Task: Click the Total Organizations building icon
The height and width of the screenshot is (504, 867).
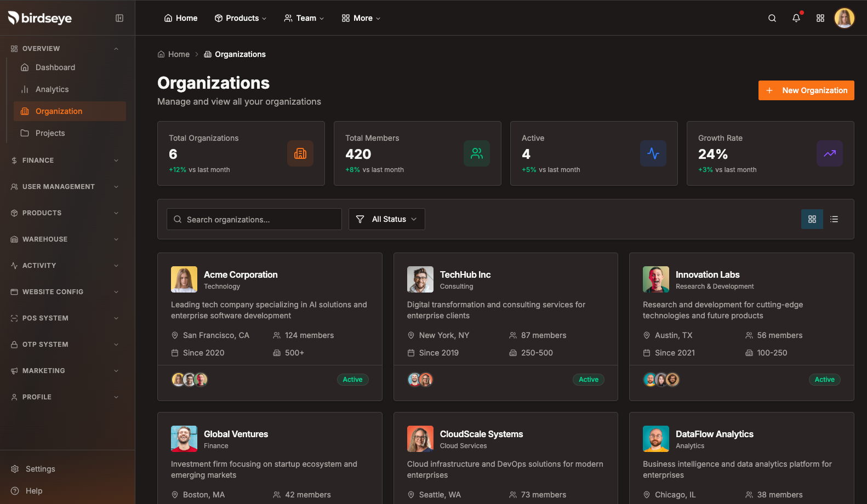Action: click(300, 153)
